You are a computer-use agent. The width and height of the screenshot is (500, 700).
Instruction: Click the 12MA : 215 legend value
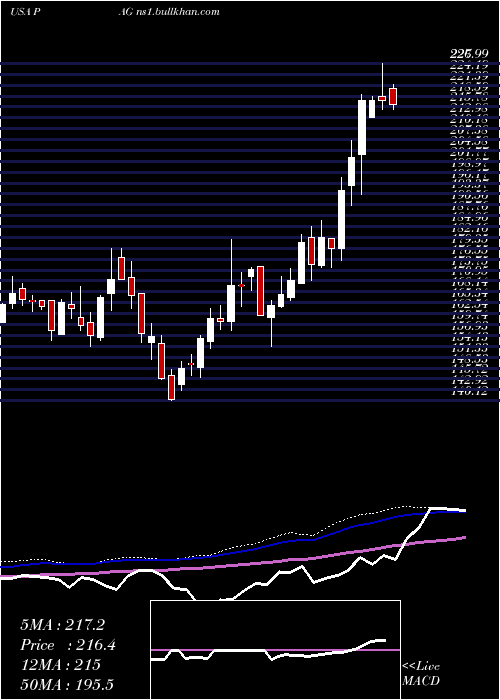click(x=60, y=665)
